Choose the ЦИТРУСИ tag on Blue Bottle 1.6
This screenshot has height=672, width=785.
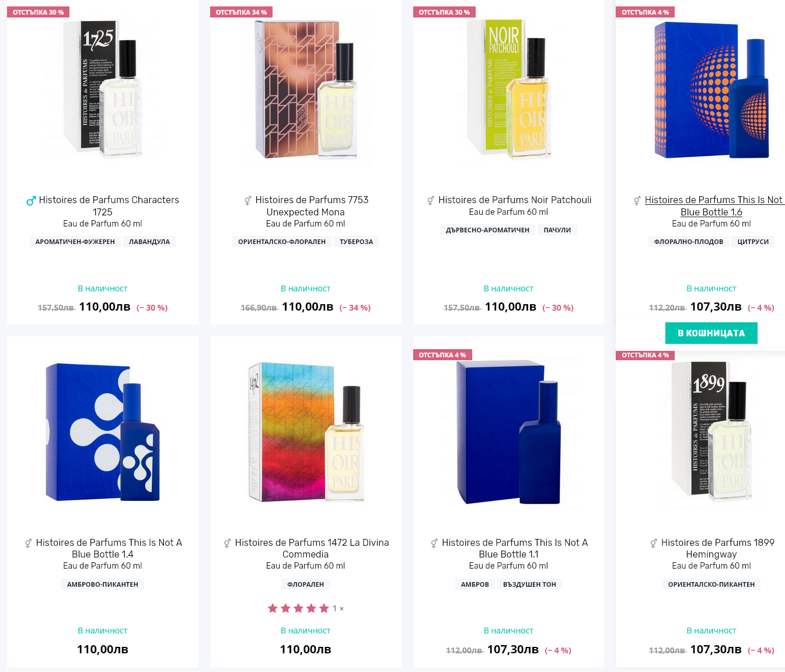(x=753, y=242)
